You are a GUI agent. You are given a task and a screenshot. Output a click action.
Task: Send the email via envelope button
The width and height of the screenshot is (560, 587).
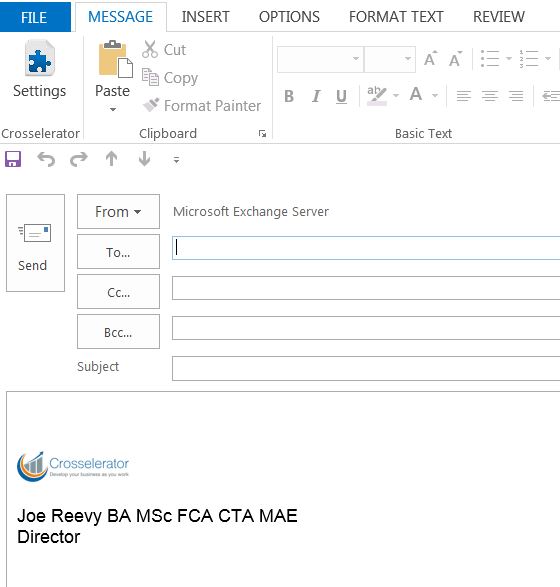[35, 243]
